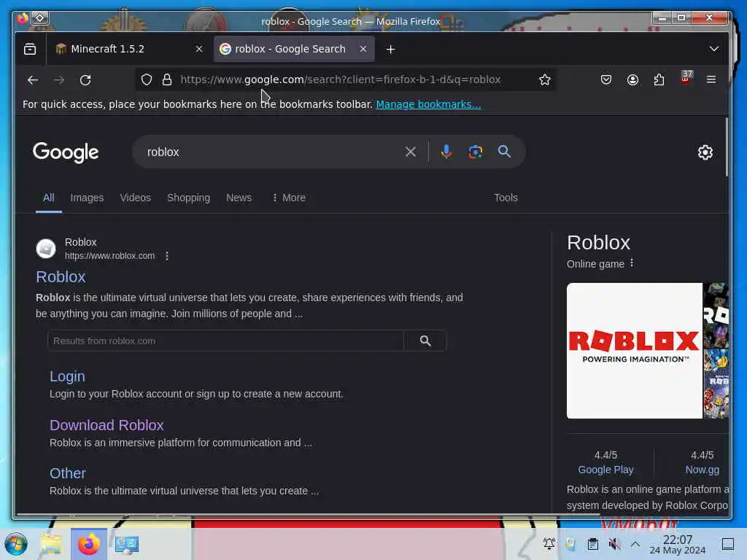This screenshot has width=747, height=560.
Task: Click the Roblox site favicon
Action: click(46, 249)
